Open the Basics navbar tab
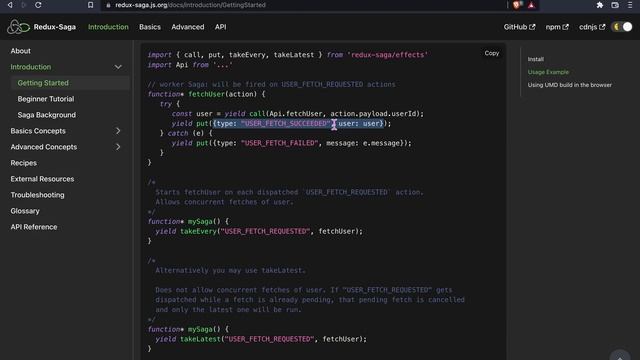Screen dimensions: 640x360 coord(150,27)
